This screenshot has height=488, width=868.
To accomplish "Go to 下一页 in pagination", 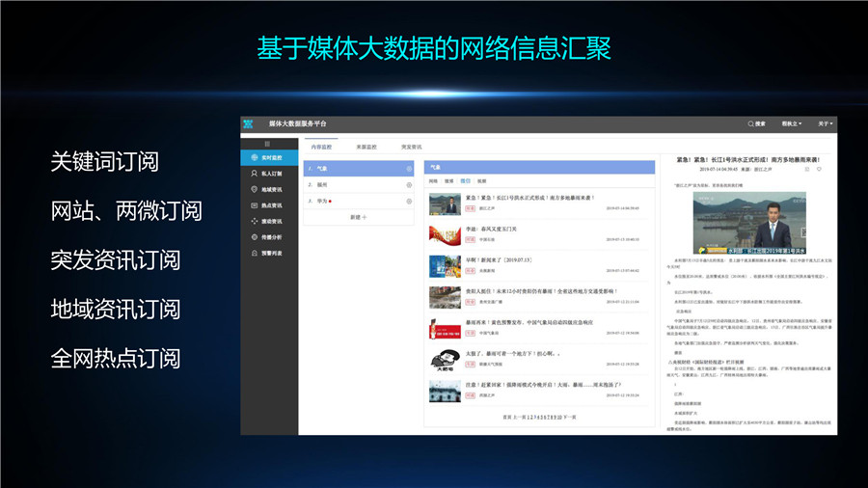I will pos(568,417).
